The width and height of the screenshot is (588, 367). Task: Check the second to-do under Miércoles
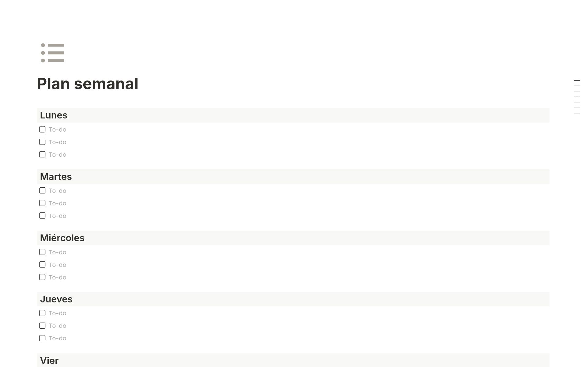point(42,264)
